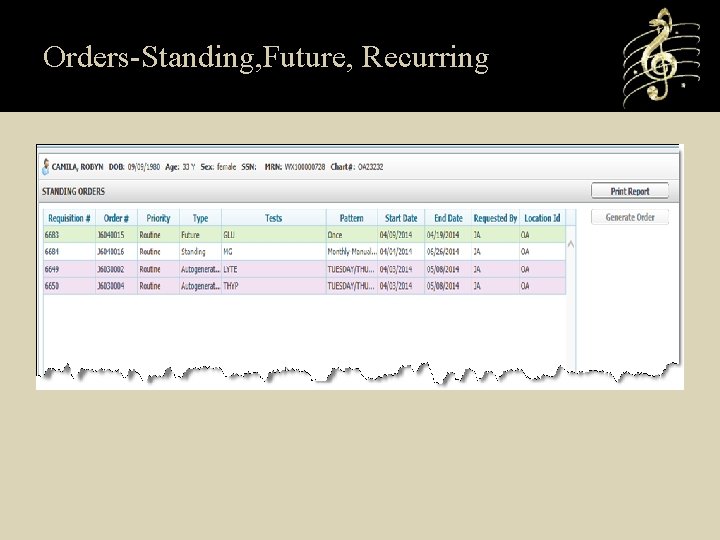
Task: Sort by the Start Date column header
Action: [401, 218]
